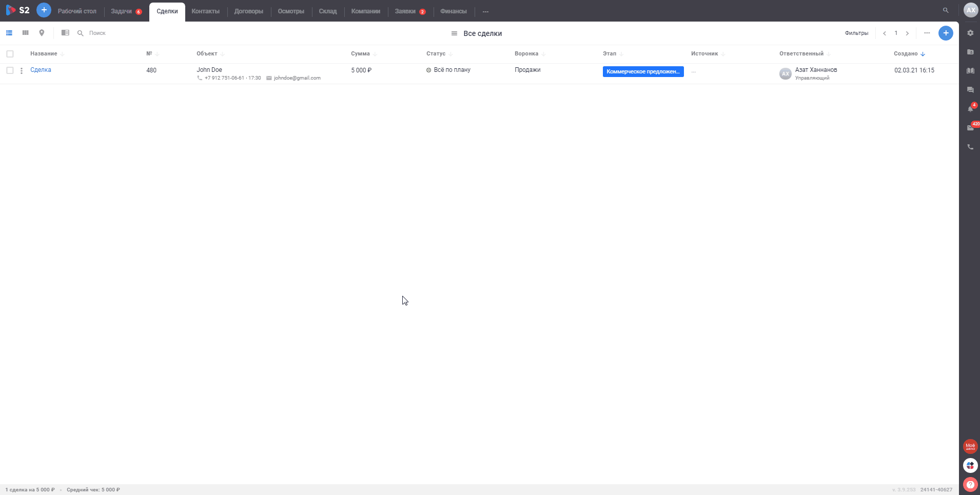Add a new deal with the blue plus button
This screenshot has height=495, width=980.
pyautogui.click(x=946, y=33)
